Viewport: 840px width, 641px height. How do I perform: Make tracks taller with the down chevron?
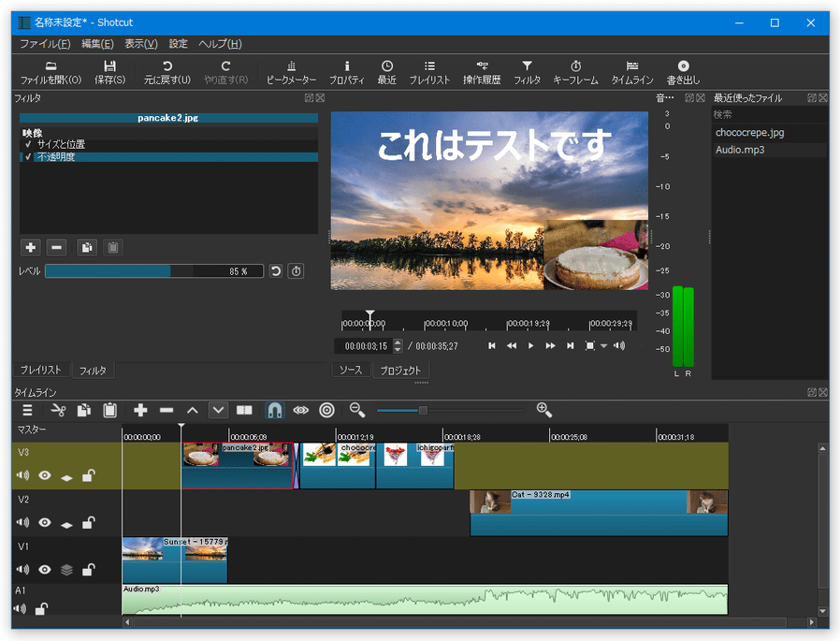218,410
